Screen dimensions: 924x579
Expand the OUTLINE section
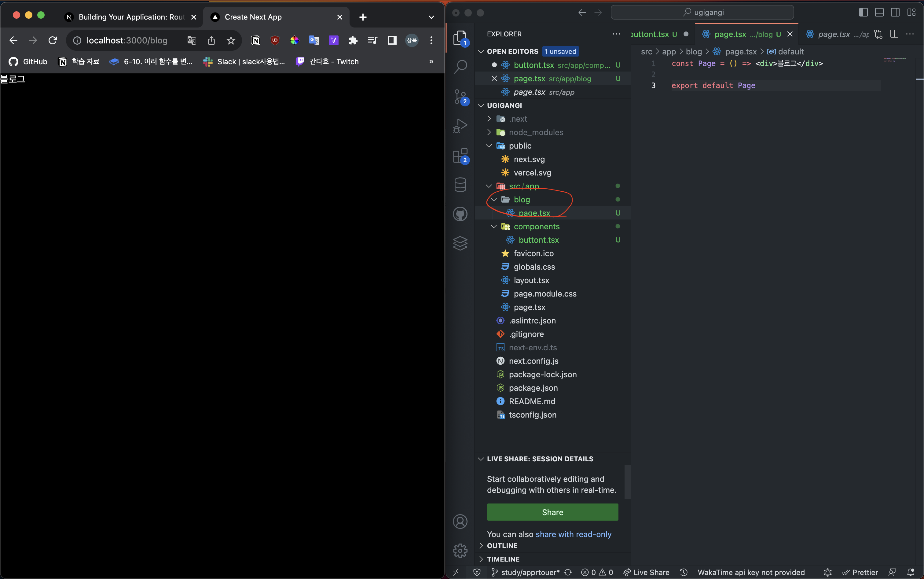(481, 545)
